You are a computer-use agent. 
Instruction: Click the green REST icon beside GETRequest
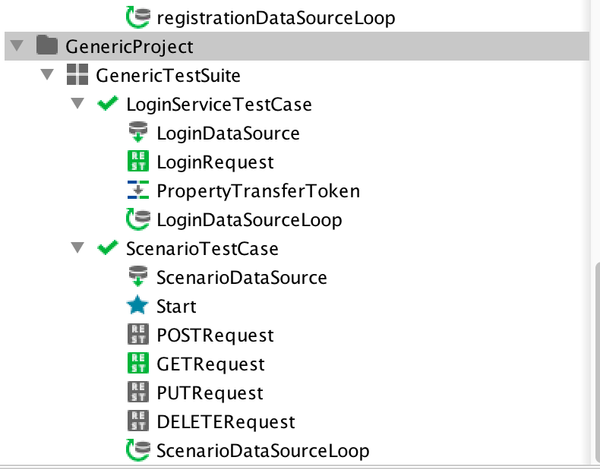[137, 364]
